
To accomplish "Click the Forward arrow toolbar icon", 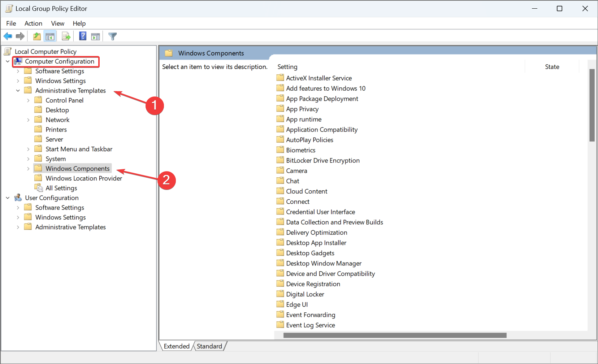I will (20, 36).
